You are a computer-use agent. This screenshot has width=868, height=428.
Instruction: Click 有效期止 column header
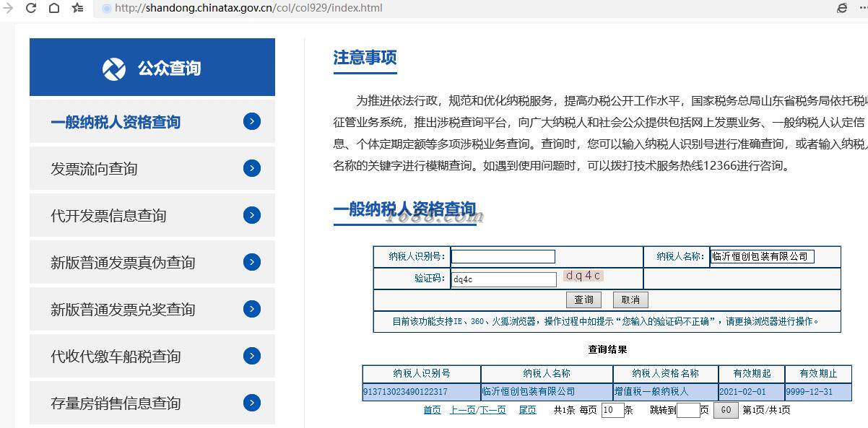818,373
